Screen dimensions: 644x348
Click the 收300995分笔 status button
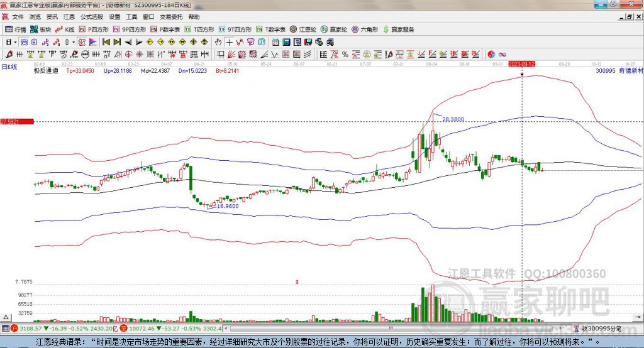(597, 329)
